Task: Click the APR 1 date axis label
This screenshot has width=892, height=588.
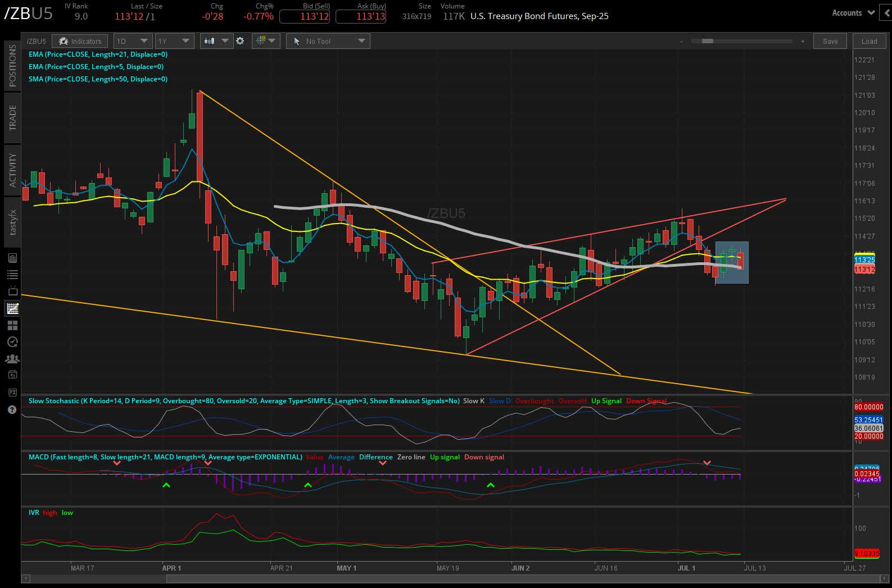Action: pos(171,568)
